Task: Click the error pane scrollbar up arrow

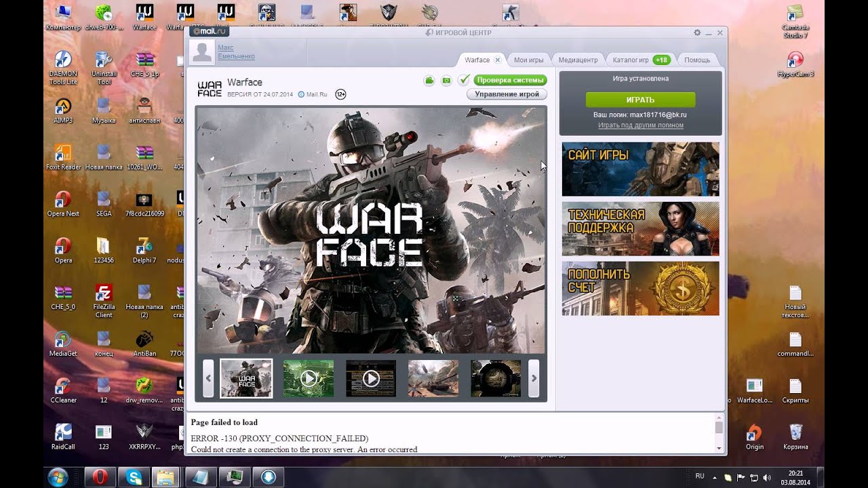Action: (x=719, y=418)
